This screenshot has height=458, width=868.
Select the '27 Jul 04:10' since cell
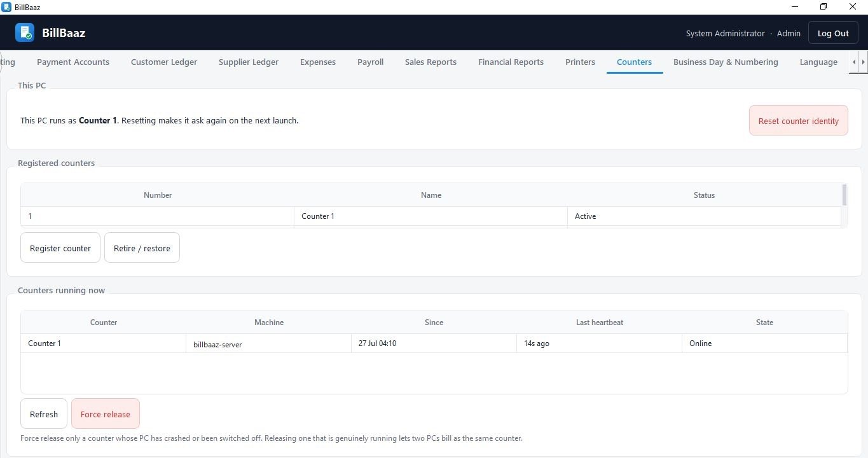[x=434, y=343]
